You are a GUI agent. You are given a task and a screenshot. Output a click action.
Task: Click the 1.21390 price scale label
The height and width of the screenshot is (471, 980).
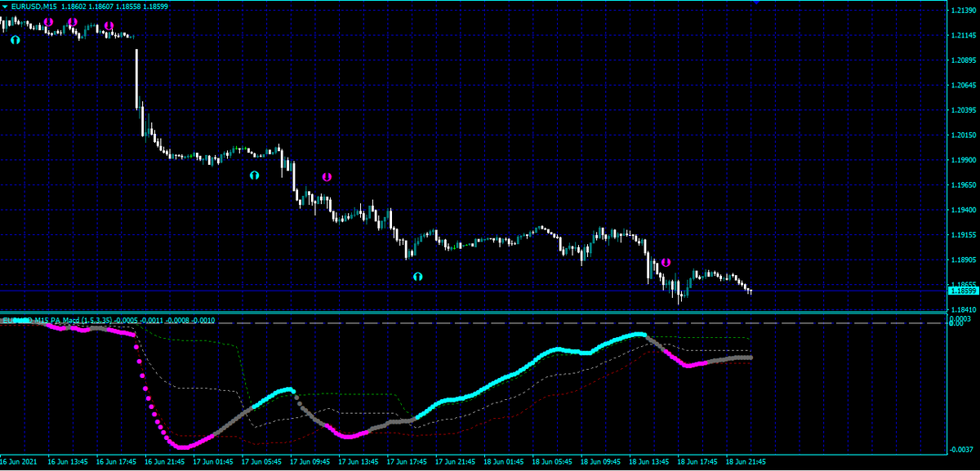(x=964, y=11)
